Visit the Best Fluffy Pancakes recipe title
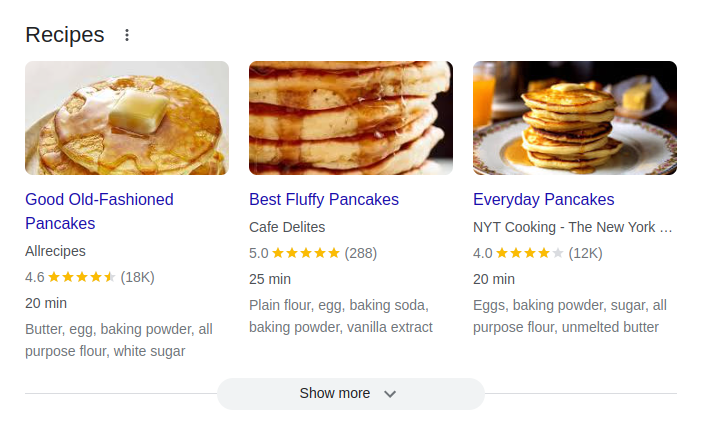The image size is (704, 440). [324, 199]
